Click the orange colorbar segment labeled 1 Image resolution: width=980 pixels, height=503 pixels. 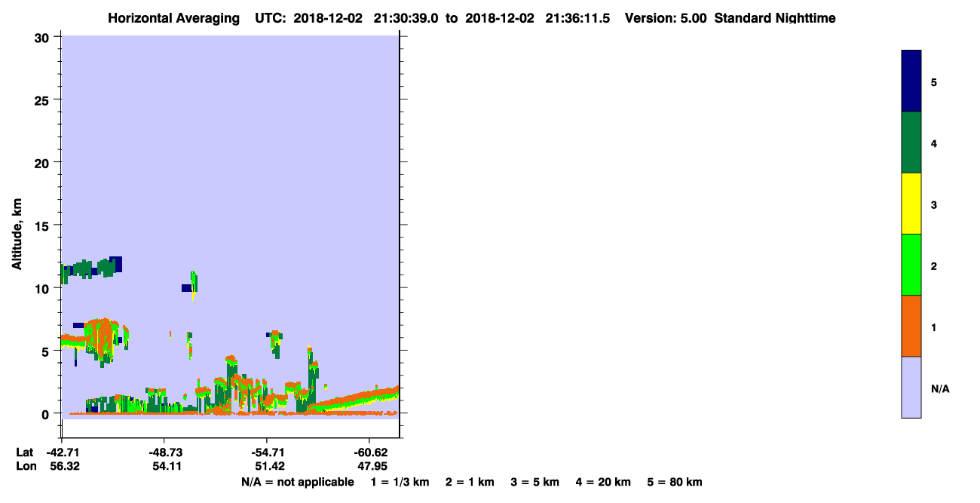click(x=911, y=326)
